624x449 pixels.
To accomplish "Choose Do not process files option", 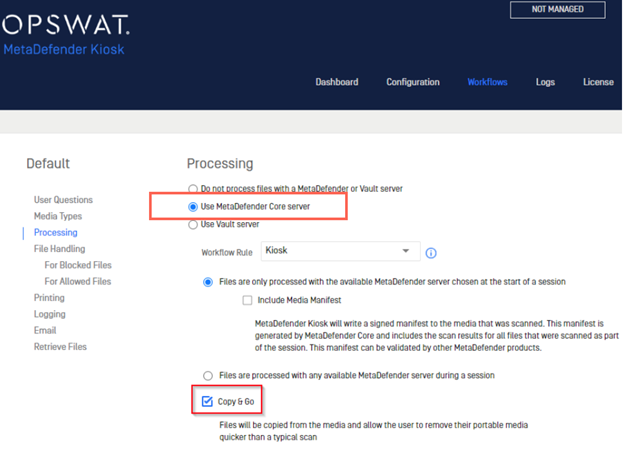I will click(193, 189).
